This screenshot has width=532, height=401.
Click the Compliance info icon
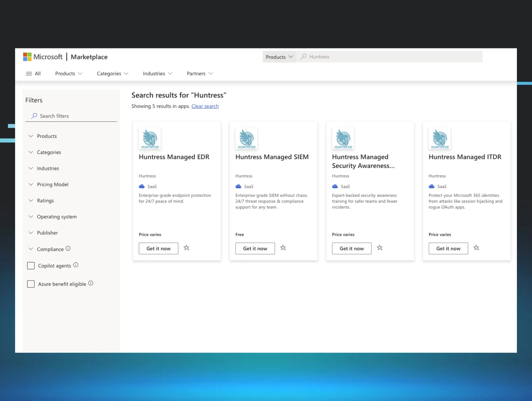click(x=68, y=249)
